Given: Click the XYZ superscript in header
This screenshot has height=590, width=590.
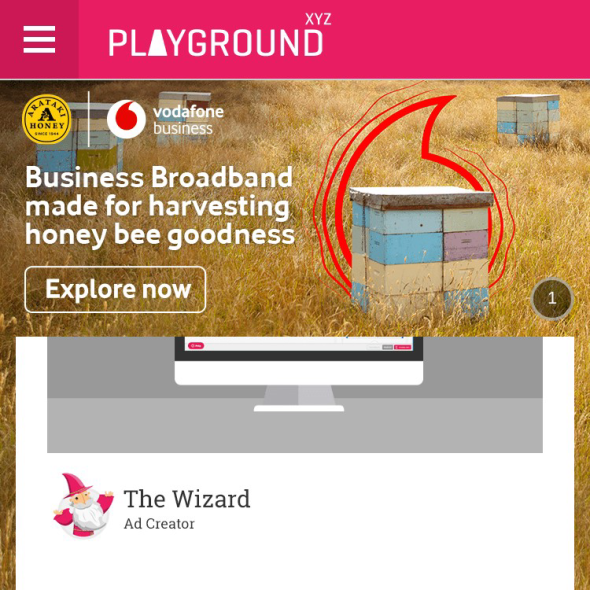Looking at the screenshot, I should tap(318, 20).
